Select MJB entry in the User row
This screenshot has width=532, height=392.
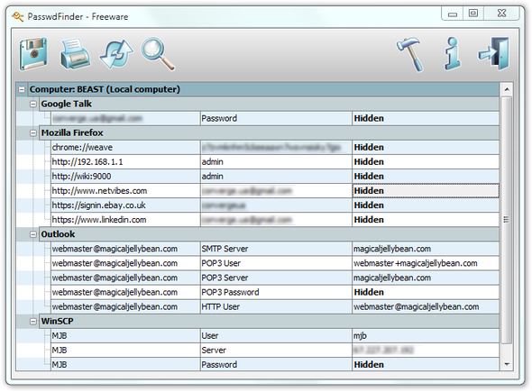tap(125, 336)
